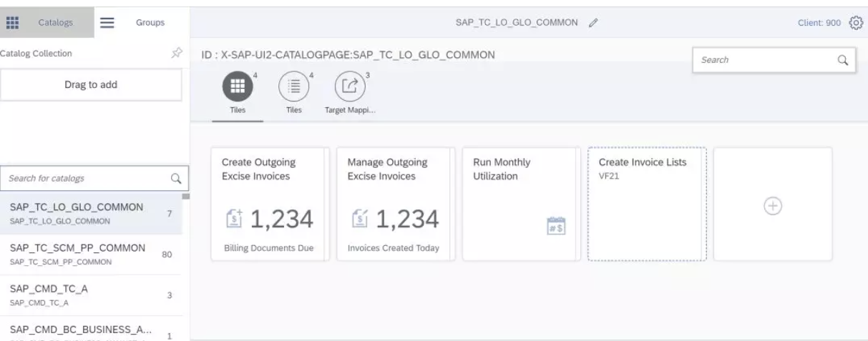The height and width of the screenshot is (341, 868).
Task: Open the Groups hamburger icon
Action: click(x=107, y=22)
